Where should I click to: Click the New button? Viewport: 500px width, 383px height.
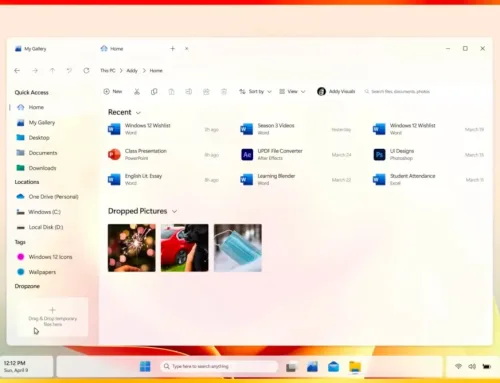point(113,92)
